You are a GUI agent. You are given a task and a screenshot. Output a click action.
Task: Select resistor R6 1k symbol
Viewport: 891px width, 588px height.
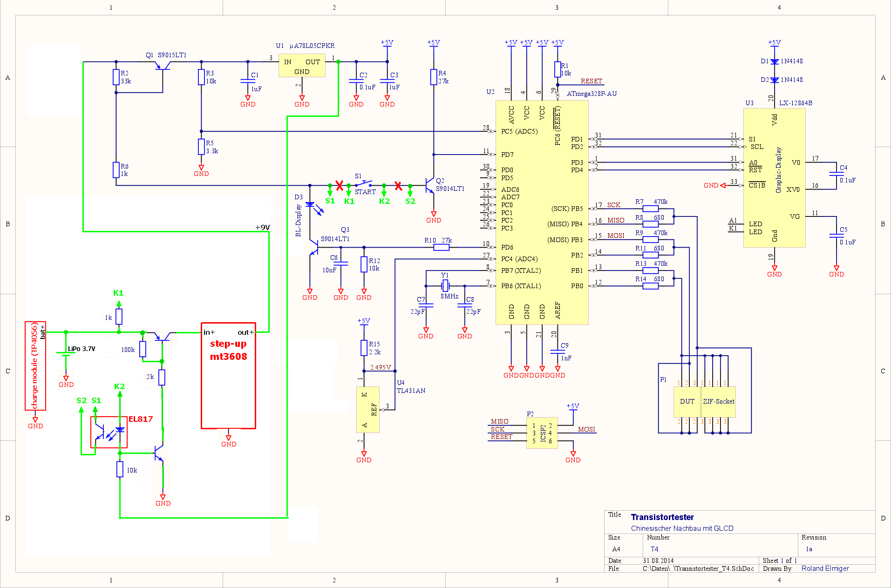click(x=116, y=170)
